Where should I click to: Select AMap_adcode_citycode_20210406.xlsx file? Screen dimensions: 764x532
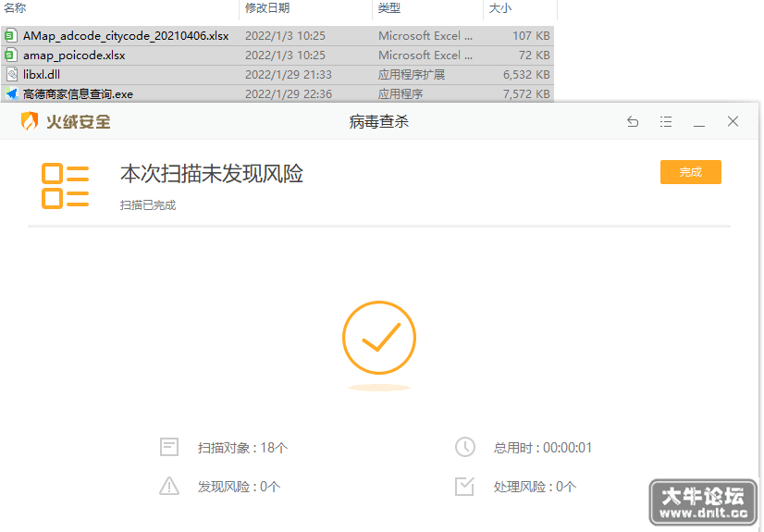[x=277, y=35]
